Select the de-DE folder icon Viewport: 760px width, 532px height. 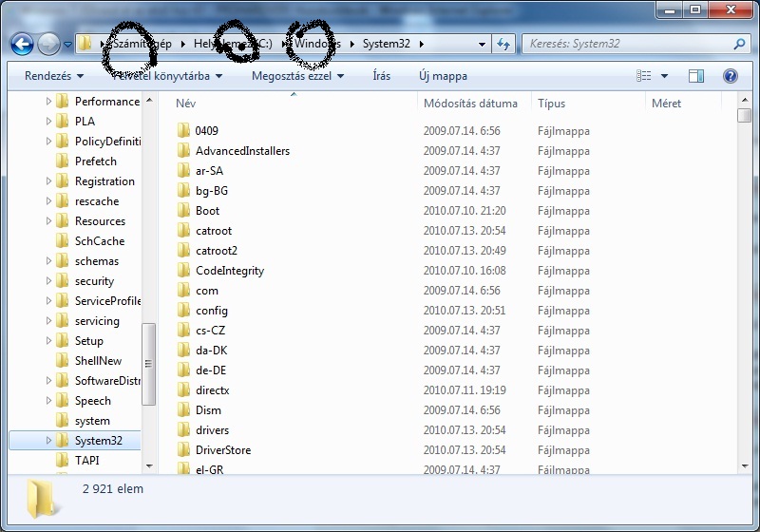pyautogui.click(x=183, y=370)
